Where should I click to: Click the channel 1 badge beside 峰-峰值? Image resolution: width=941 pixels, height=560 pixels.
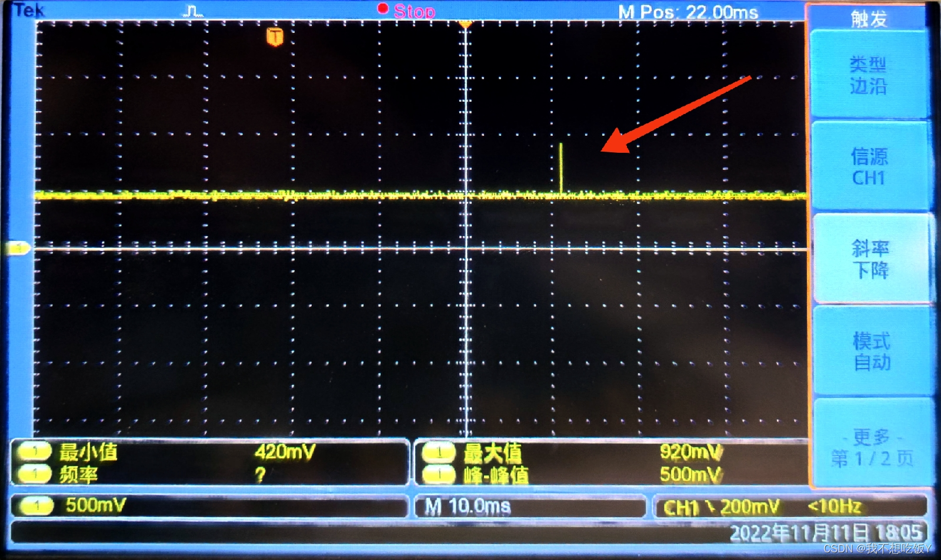click(x=439, y=474)
